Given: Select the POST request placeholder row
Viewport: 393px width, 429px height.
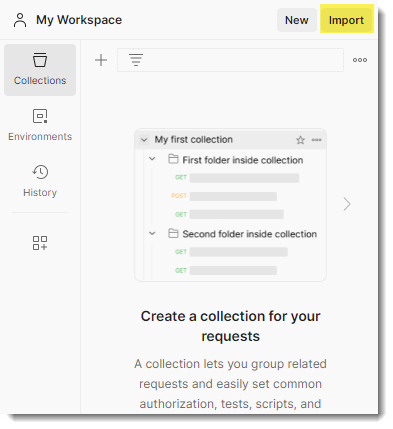Looking at the screenshot, I should 224,196.
